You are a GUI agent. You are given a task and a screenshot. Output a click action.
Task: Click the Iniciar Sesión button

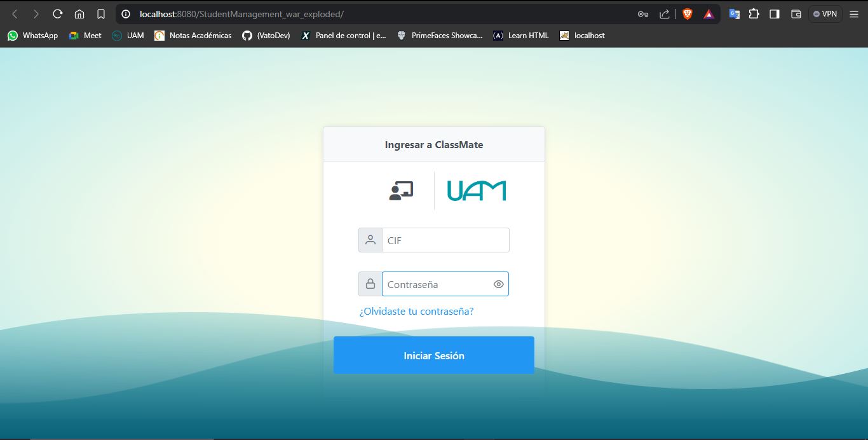pyautogui.click(x=433, y=355)
